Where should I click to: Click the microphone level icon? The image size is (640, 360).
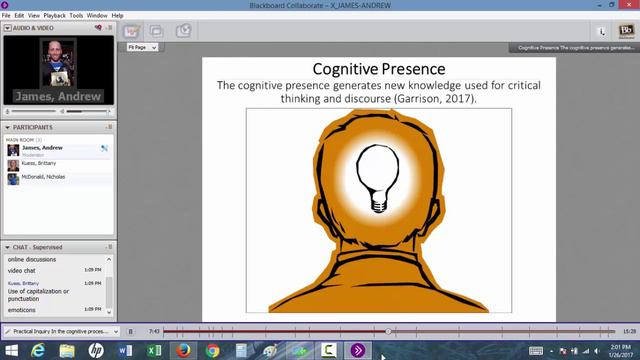[x=7, y=111]
